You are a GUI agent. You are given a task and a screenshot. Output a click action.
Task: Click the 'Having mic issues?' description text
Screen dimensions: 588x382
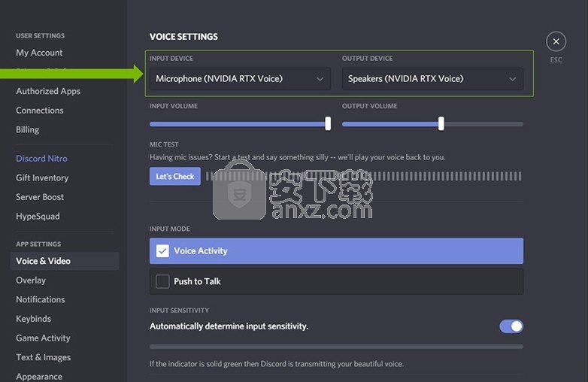coord(297,157)
